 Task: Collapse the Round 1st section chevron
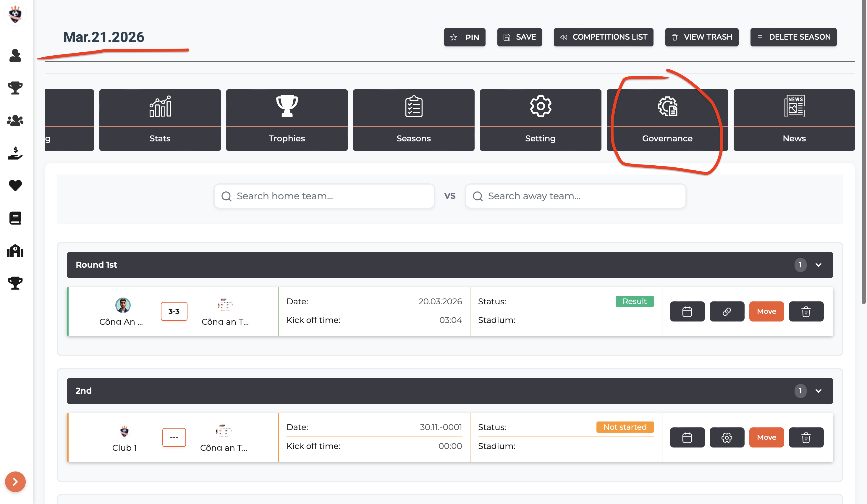(x=818, y=265)
